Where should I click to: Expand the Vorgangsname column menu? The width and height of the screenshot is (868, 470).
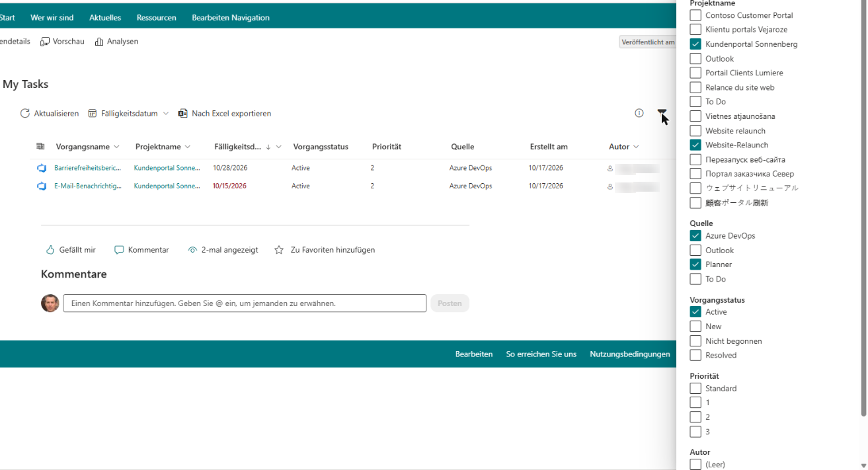(117, 147)
